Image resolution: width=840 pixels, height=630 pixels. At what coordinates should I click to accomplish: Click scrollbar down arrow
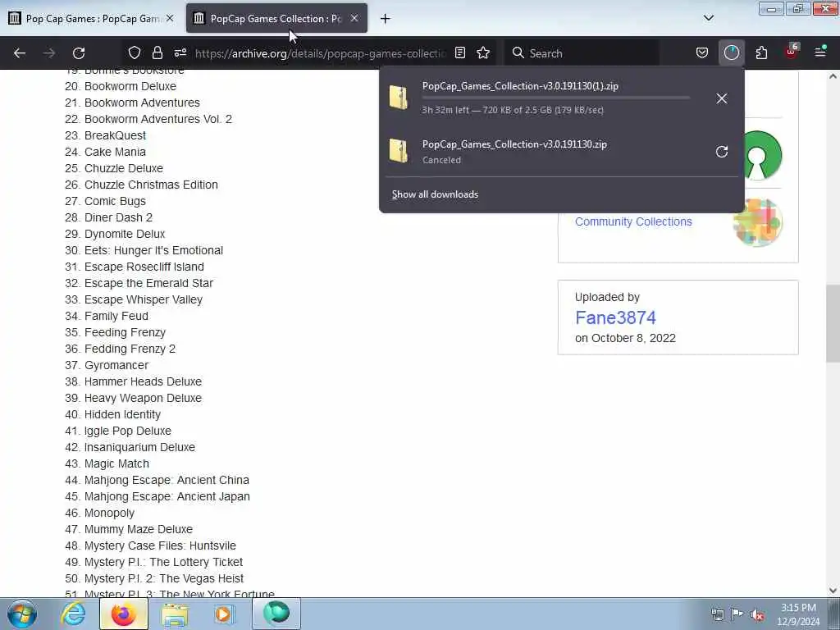click(x=833, y=591)
